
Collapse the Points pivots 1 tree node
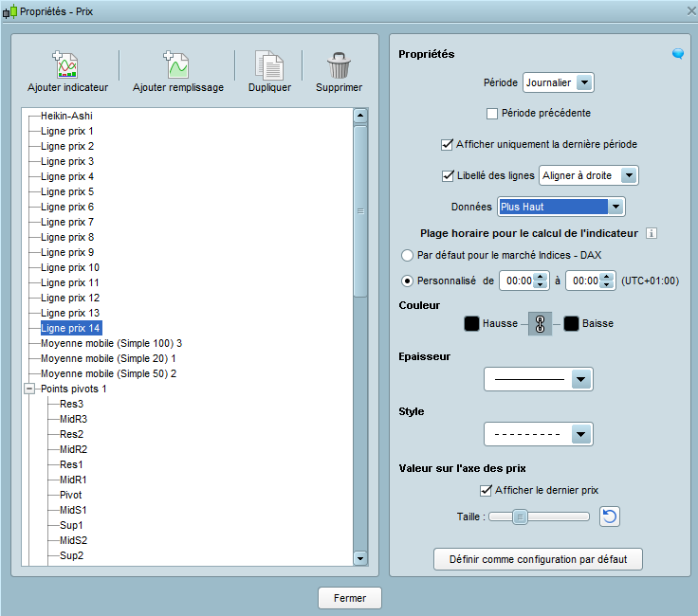[28, 389]
